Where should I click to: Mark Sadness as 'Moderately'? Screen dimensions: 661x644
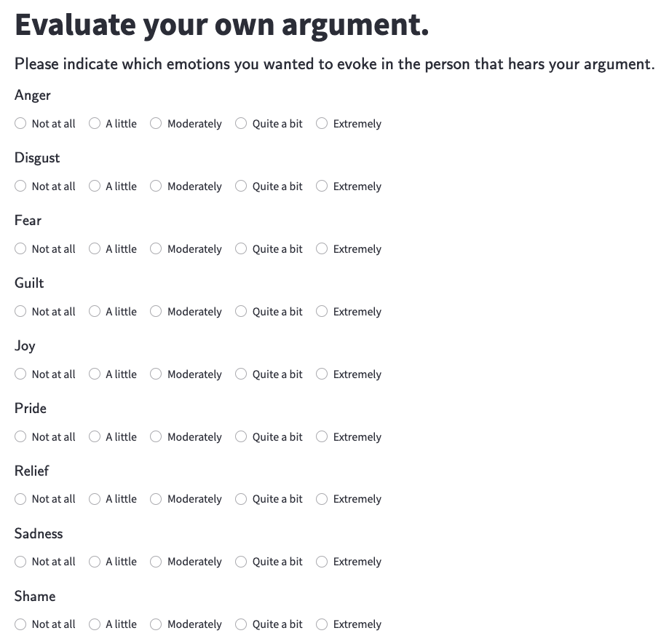pos(156,562)
